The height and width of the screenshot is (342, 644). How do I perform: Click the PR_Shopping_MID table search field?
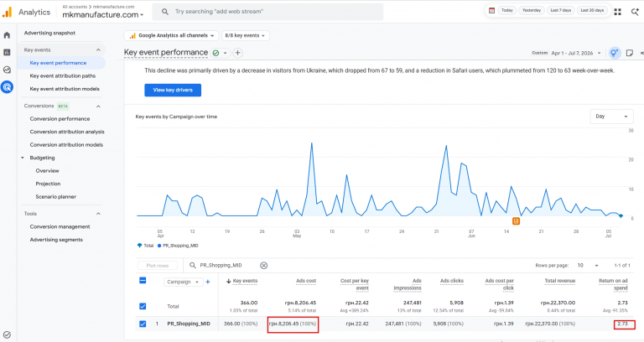(224, 266)
